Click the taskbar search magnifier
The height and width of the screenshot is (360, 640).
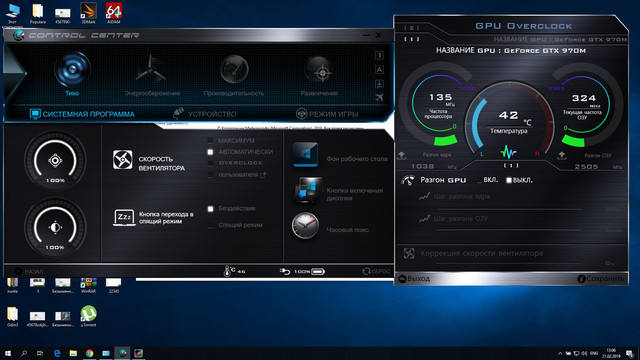24,353
